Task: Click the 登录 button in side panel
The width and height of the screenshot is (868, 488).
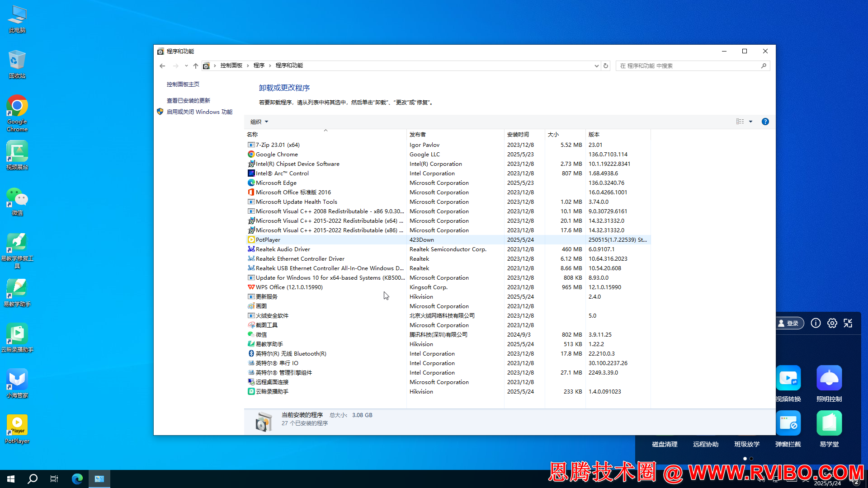Action: coord(789,323)
